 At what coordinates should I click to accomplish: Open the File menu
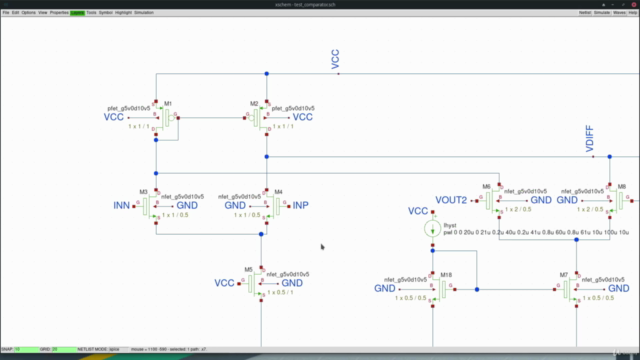6,13
